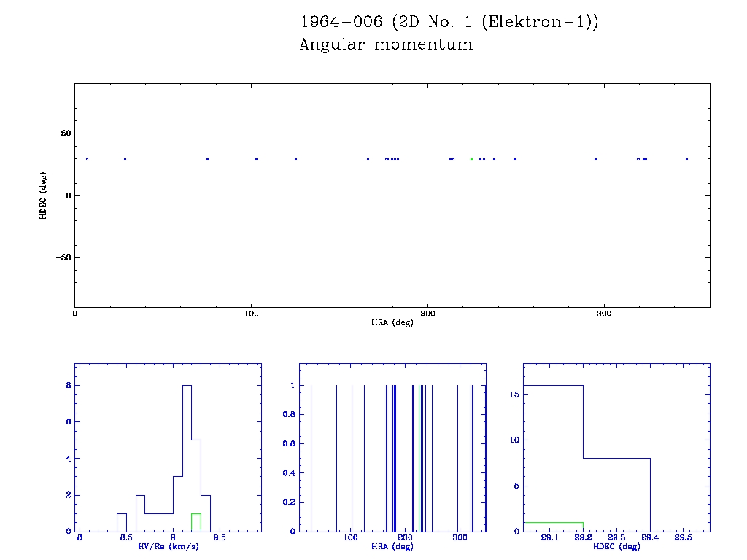The width and height of the screenshot is (747, 560).
Task: Click the "-50" tick label on scatter y-axis
Action: click(62, 257)
